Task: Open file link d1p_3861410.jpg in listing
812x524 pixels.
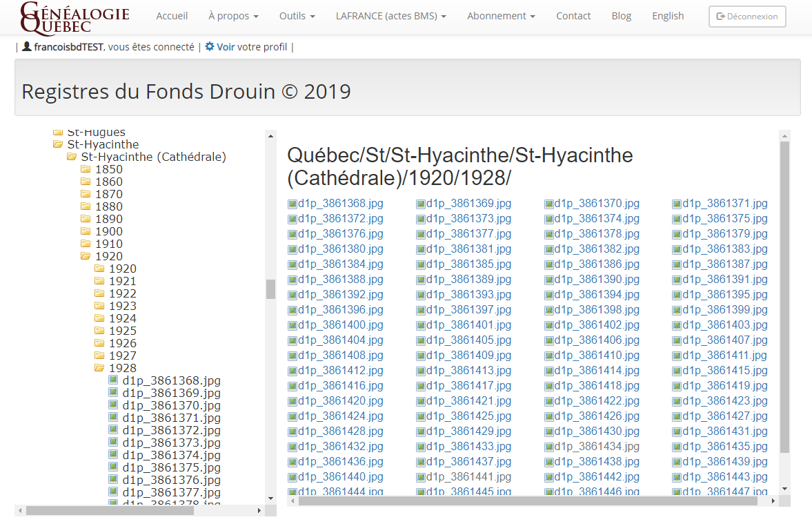Action: coord(597,356)
